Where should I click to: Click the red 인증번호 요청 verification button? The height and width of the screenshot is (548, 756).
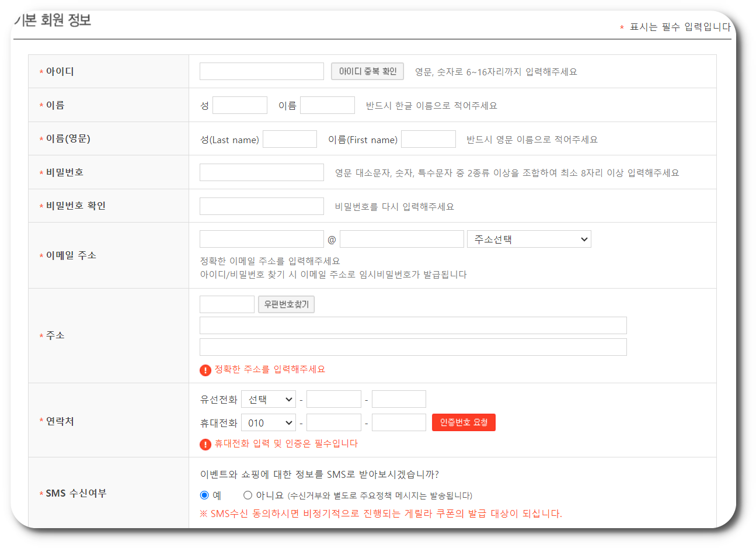pos(464,422)
